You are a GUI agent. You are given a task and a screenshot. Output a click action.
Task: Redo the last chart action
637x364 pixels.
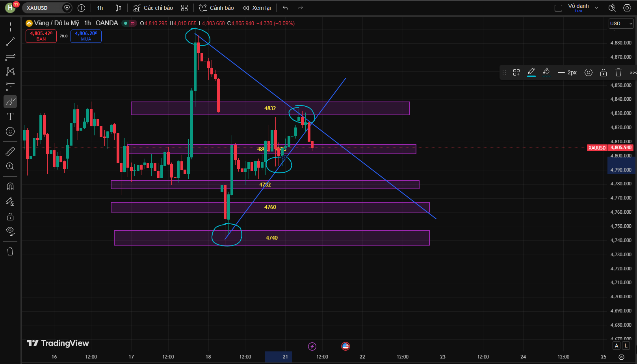click(x=301, y=8)
